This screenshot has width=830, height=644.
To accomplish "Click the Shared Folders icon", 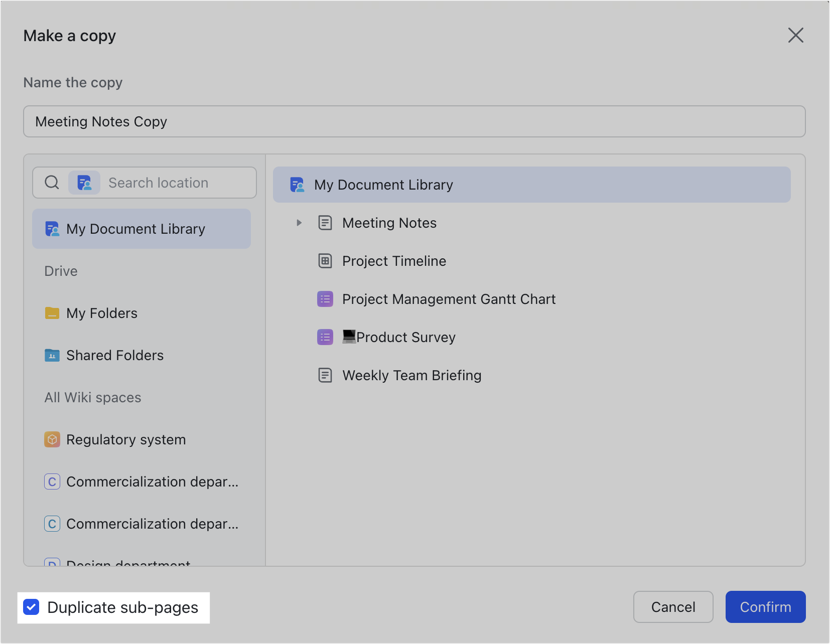I will (x=52, y=355).
